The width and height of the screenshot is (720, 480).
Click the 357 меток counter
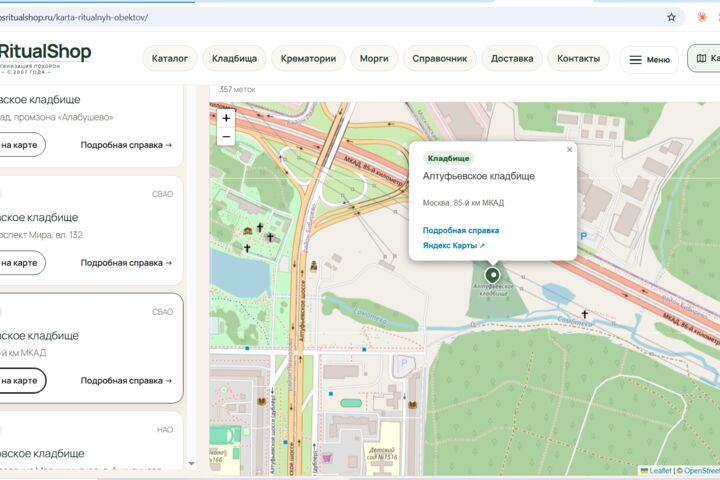tap(237, 90)
